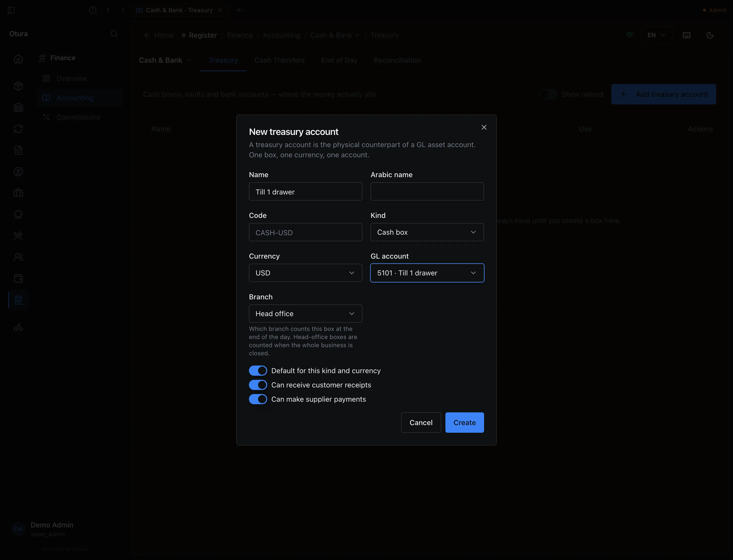
Task: Open the Branch dropdown showing Head office
Action: 305,314
